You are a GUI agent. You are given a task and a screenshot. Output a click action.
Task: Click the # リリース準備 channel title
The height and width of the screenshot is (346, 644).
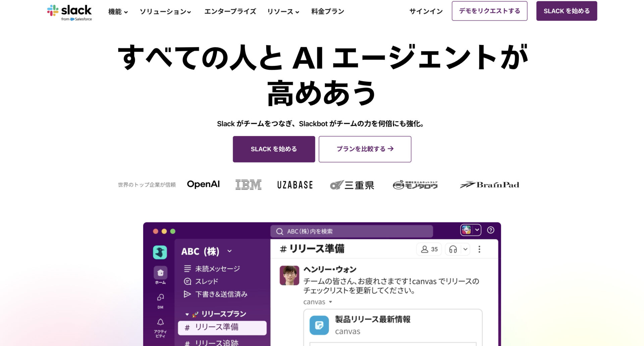(312, 249)
